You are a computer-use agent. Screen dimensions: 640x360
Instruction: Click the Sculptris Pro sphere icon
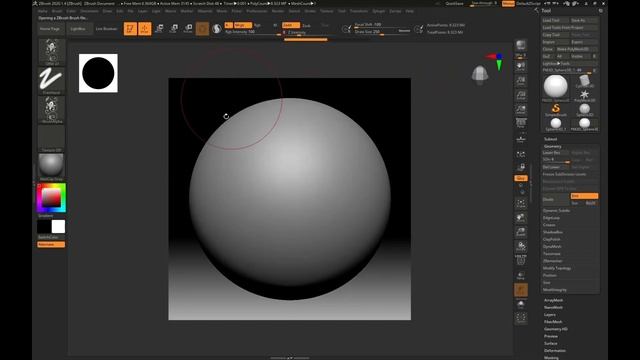[x=217, y=29]
